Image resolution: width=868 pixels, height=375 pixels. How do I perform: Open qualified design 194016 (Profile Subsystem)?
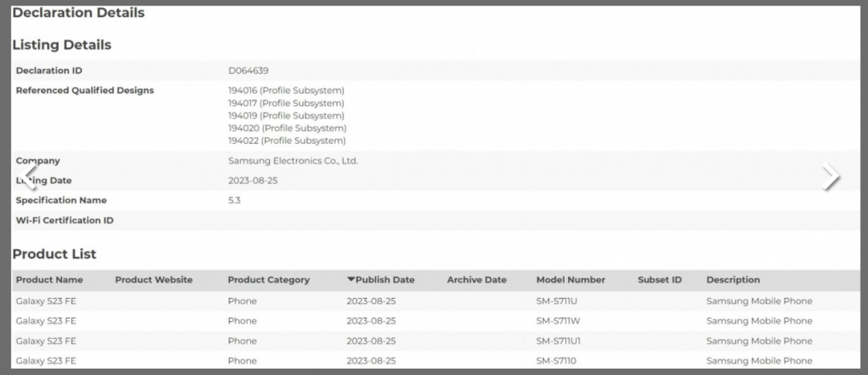pyautogui.click(x=286, y=90)
